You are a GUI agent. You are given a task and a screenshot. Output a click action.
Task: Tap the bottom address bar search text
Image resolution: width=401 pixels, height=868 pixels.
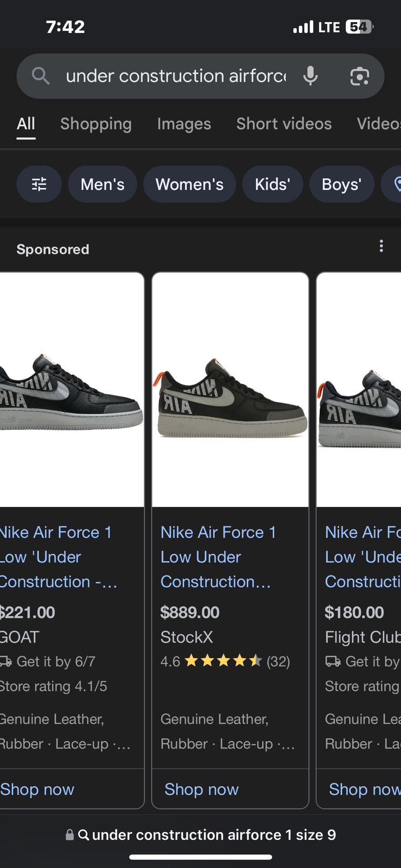pyautogui.click(x=214, y=835)
